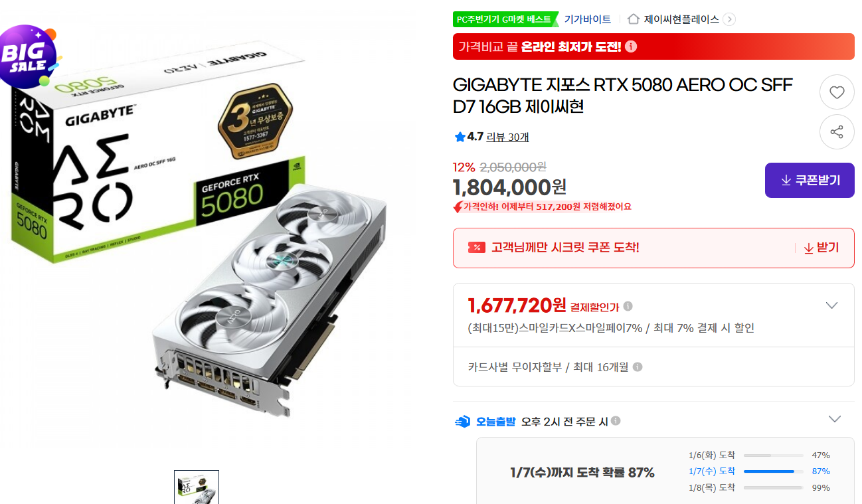Viewport: 862px width, 504px height.
Task: Select the product thumbnail below main image
Action: [197, 487]
